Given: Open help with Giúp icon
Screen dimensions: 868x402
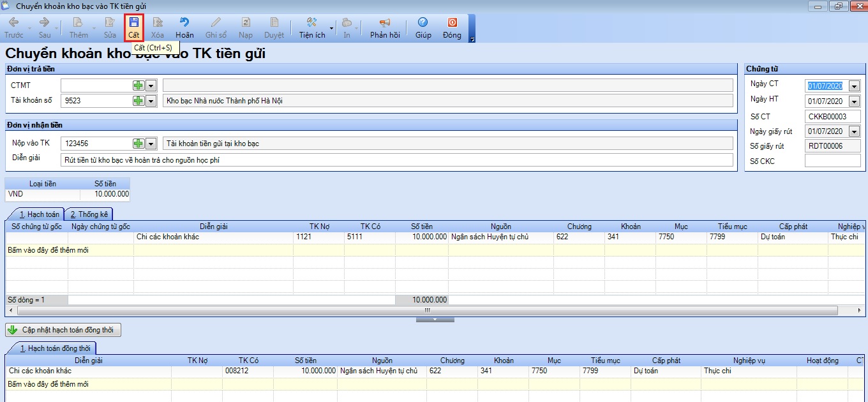Looking at the screenshot, I should 423,28.
